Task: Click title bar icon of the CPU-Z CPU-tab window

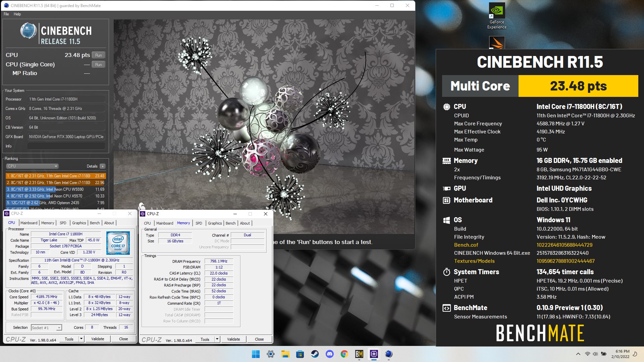Action: point(7,214)
